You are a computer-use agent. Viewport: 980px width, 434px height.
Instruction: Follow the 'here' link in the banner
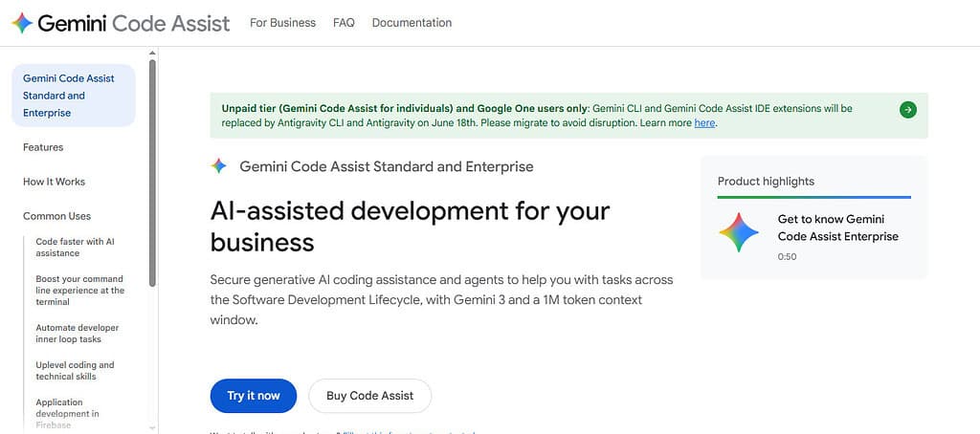(x=704, y=123)
